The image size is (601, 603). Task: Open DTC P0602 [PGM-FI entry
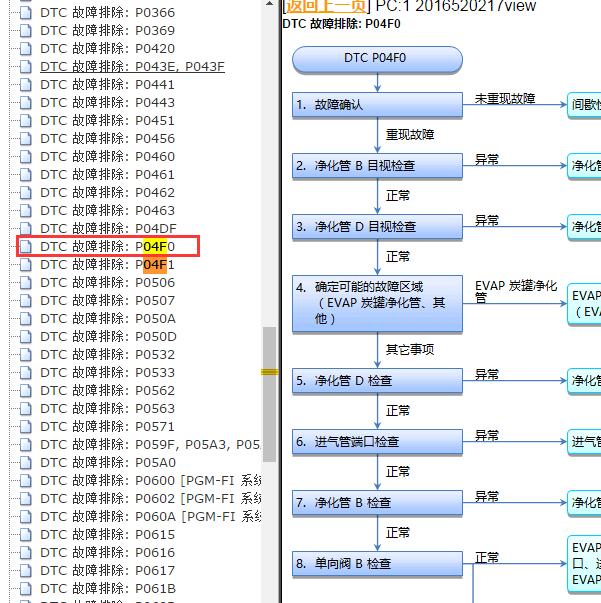coord(150,499)
